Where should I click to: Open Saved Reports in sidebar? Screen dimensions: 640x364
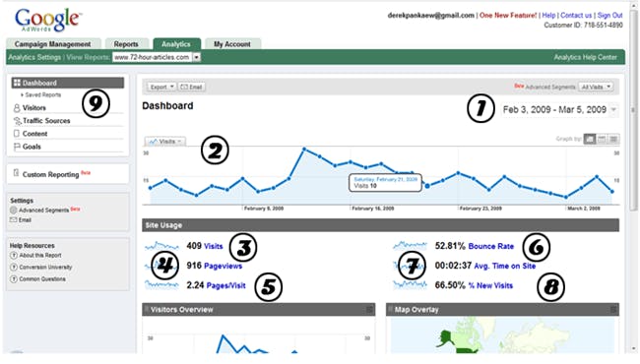coord(43,95)
